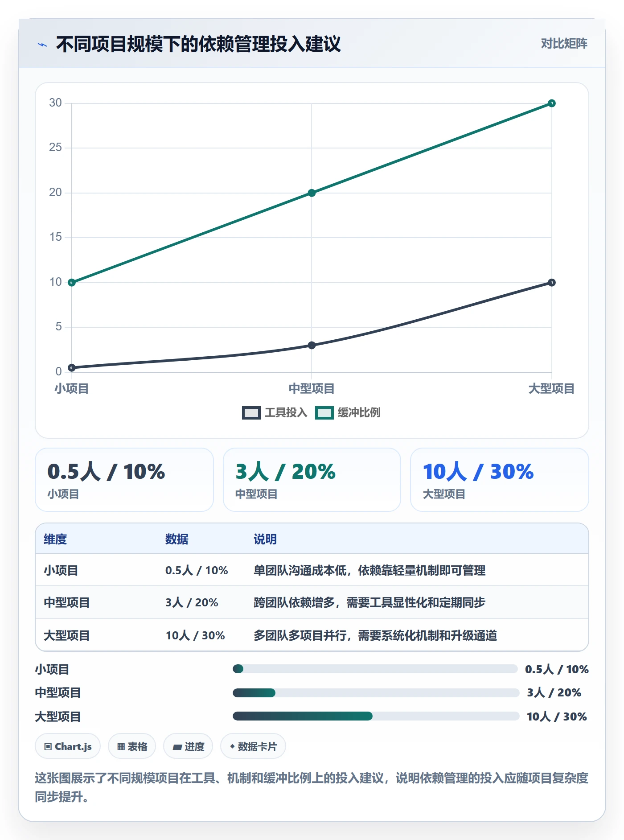Image resolution: width=624 pixels, height=840 pixels.
Task: Click the 工具投入 data point at 大型项目
Action: pos(551,283)
